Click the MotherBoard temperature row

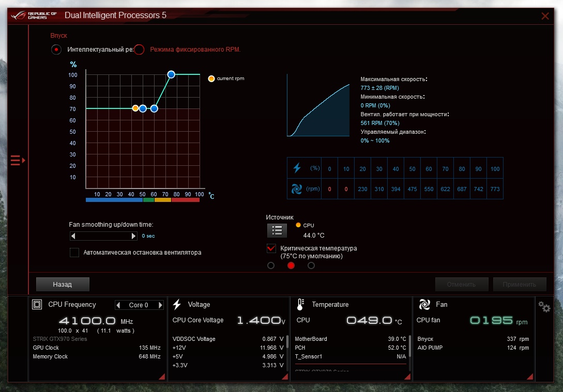click(351, 339)
